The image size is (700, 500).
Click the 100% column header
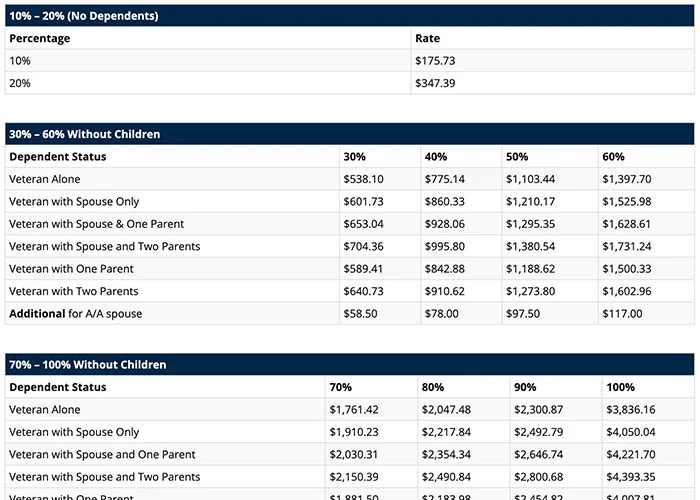click(x=620, y=387)
